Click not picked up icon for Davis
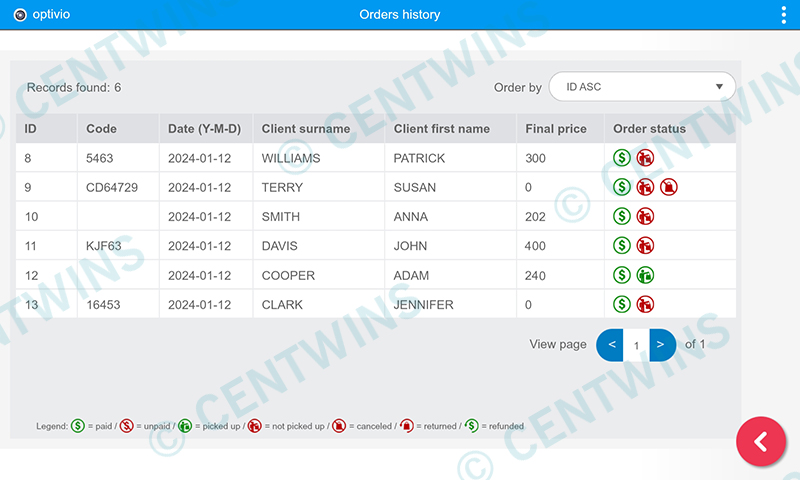Screen dimensions: 800x480 645,246
